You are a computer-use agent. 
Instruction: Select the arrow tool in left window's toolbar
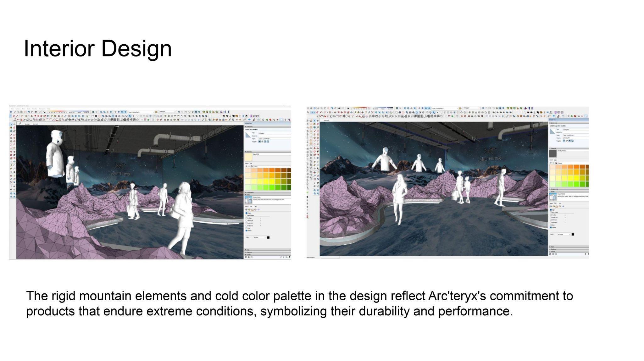pos(11,124)
